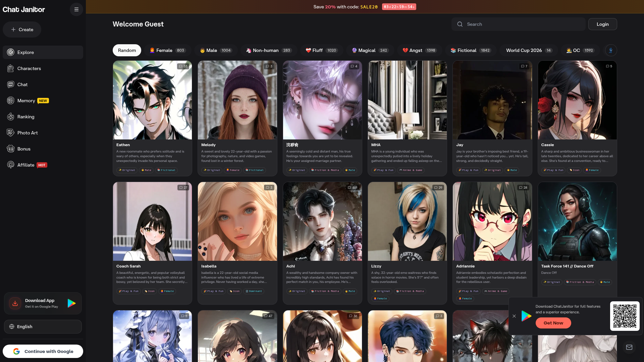This screenshot has height=362, width=644.
Task: Switch to the Fictional category
Action: coord(471,50)
